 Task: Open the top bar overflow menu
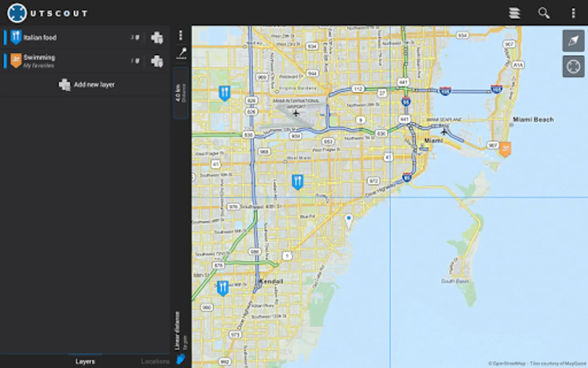(573, 13)
